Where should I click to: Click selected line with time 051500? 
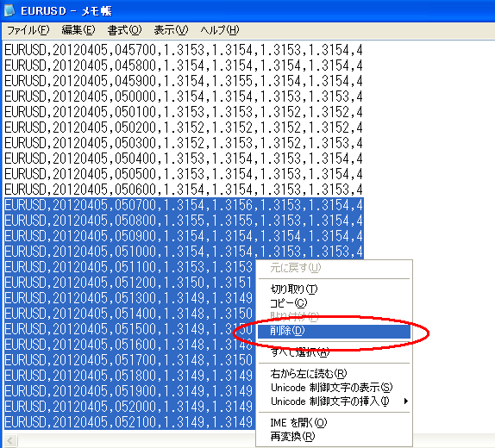129,329
